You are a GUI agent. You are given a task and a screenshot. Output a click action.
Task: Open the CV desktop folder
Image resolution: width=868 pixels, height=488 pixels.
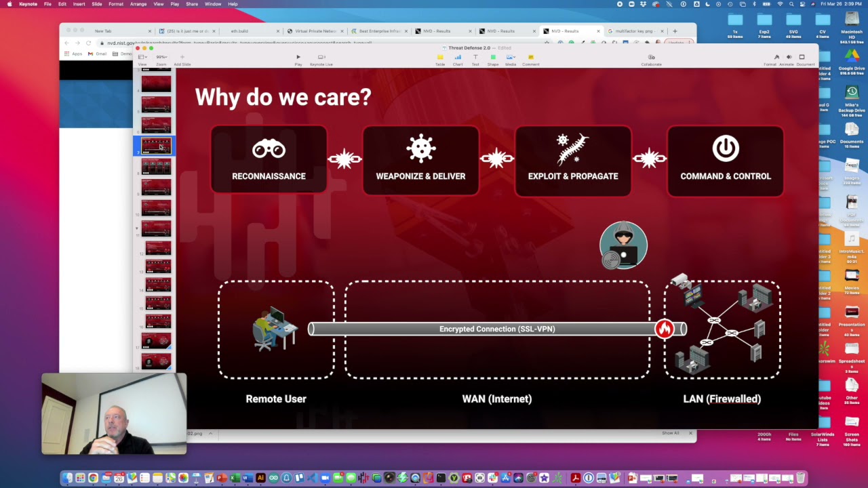(823, 26)
